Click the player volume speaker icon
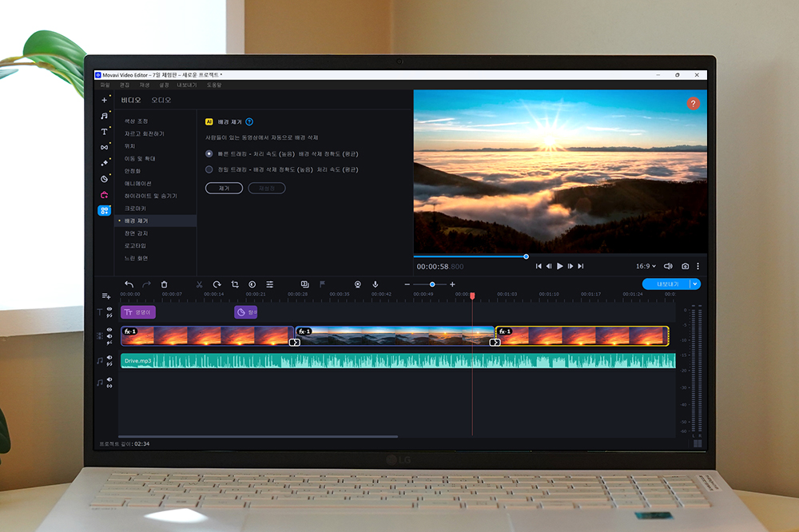Screen dimensions: 799x532 (668, 266)
